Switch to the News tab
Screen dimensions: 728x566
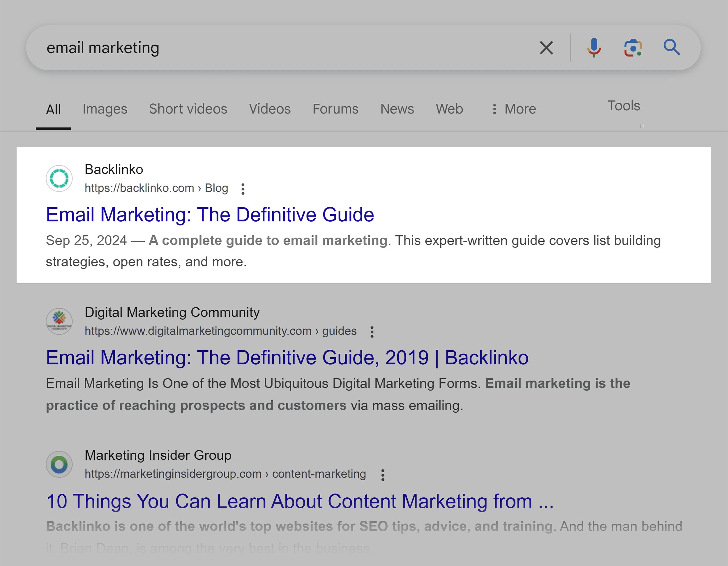397,109
